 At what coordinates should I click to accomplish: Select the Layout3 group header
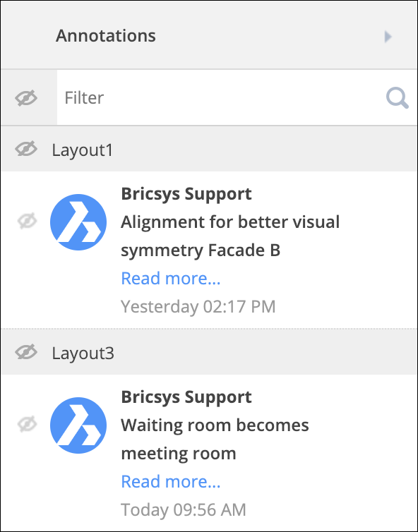[209, 352]
